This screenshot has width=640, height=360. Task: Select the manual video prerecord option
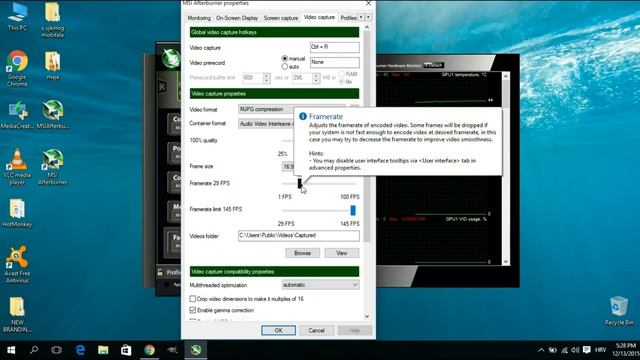pyautogui.click(x=284, y=59)
